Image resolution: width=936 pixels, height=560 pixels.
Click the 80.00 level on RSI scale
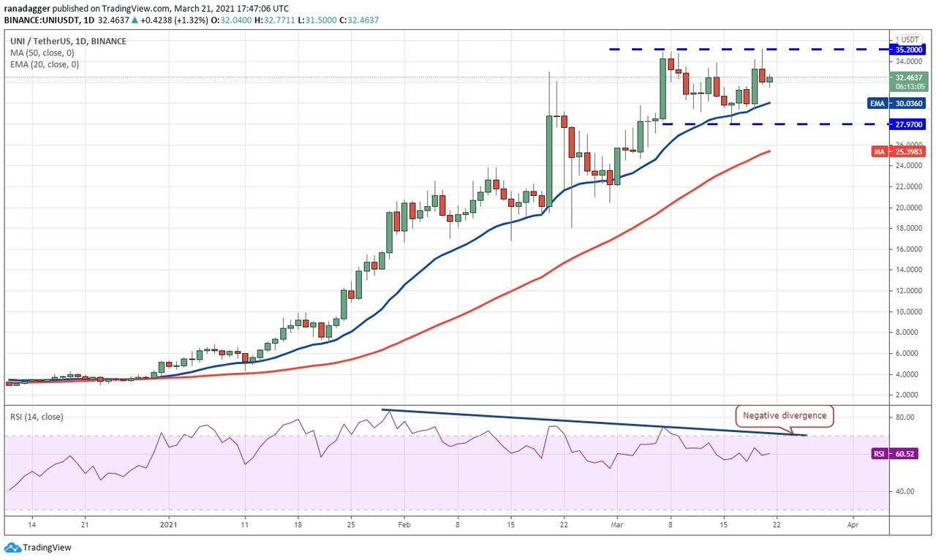(x=905, y=417)
